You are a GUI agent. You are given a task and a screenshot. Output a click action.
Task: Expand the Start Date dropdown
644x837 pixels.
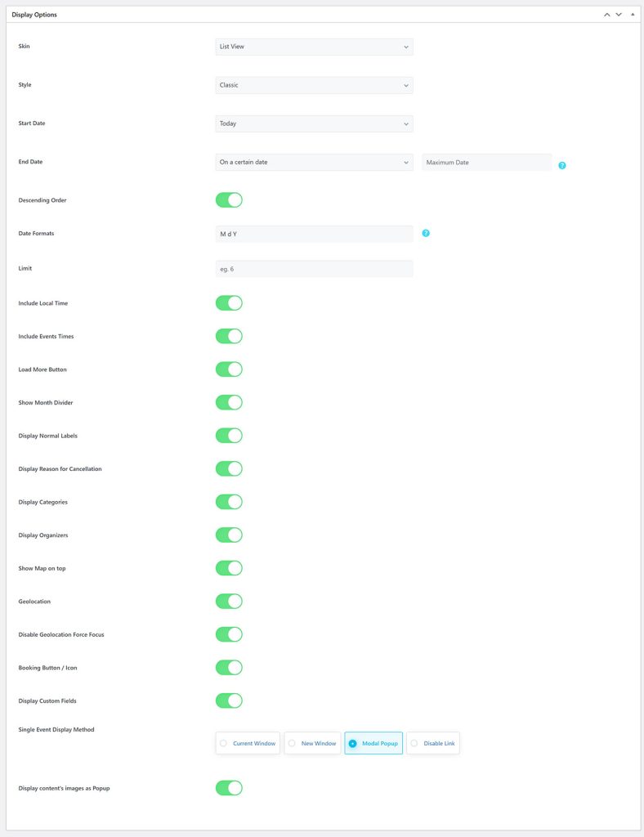click(x=314, y=123)
